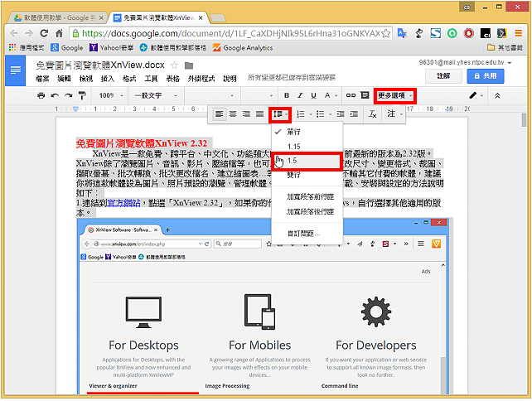Choose 1.15 line spacing
This screenshot has width=532, height=401.
[x=307, y=147]
